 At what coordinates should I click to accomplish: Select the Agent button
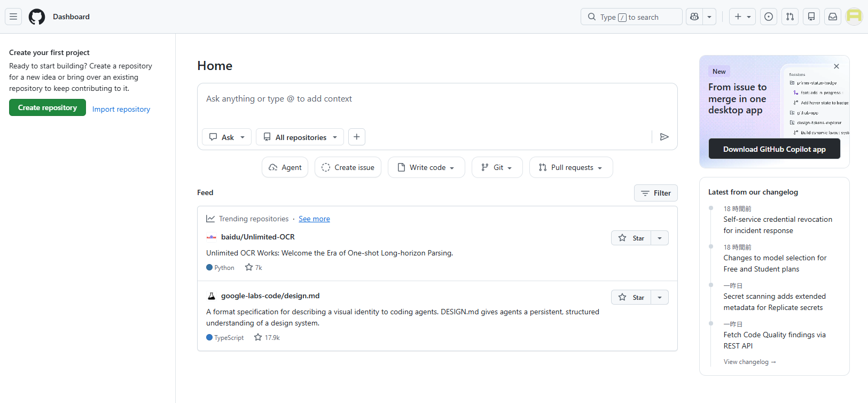(x=285, y=167)
